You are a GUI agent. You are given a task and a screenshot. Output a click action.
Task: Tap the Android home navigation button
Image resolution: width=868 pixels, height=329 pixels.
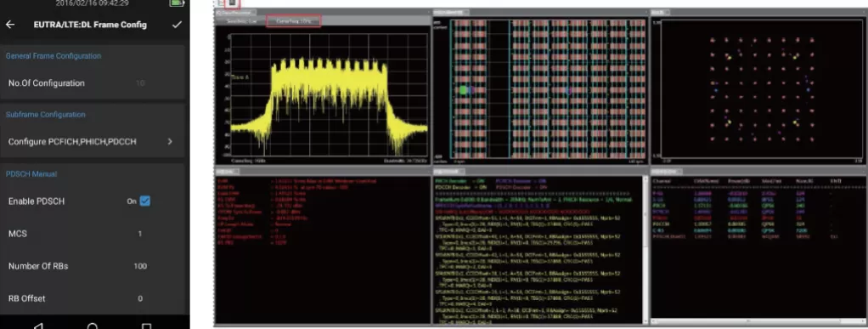click(x=93, y=326)
